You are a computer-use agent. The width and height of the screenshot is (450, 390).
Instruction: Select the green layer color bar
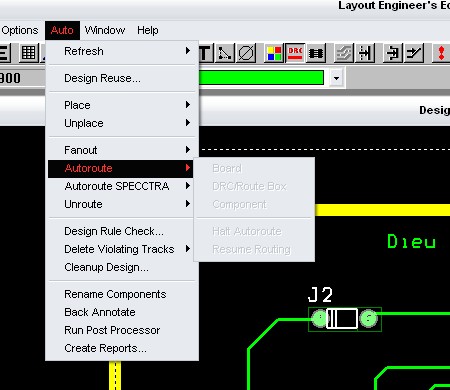tap(261, 78)
